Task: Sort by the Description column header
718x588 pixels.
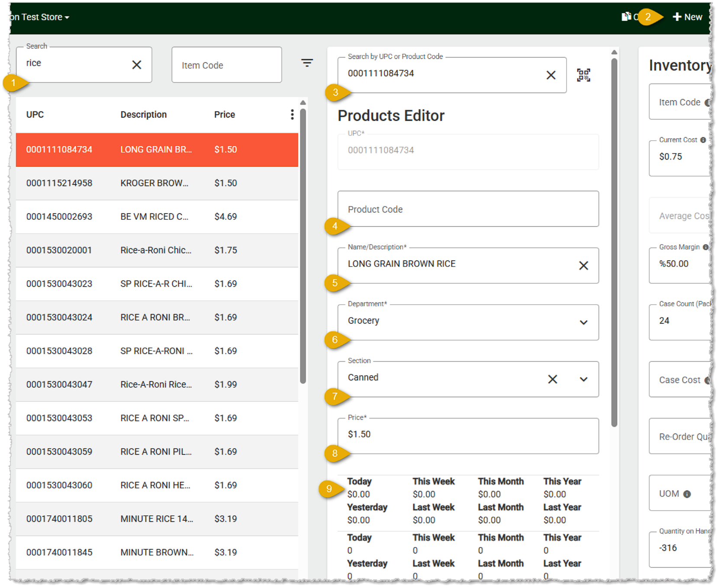Action: 144,115
